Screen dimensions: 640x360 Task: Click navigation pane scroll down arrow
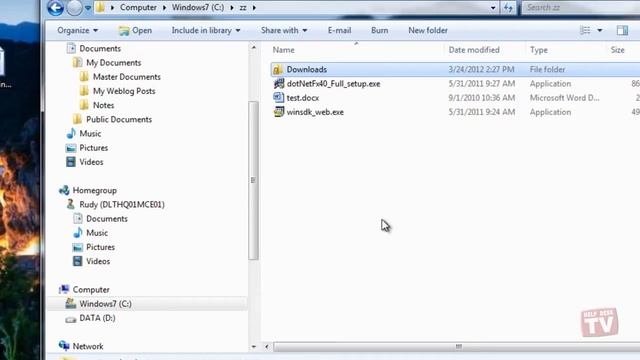tap(253, 347)
